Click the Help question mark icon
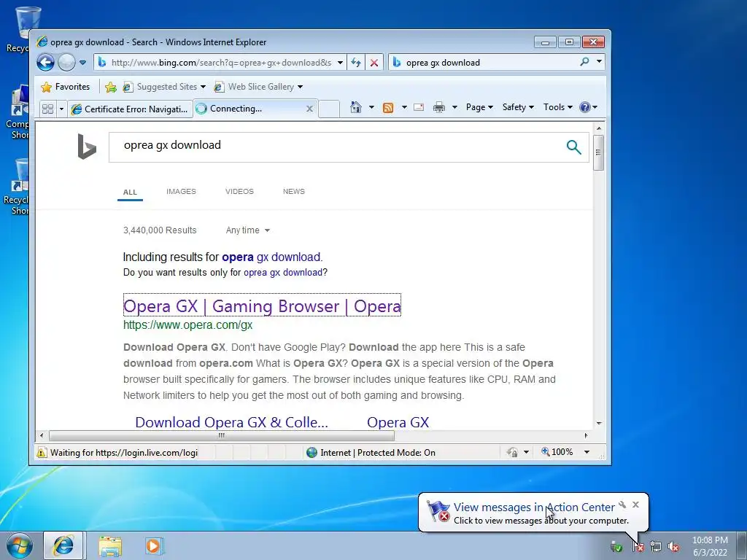 click(584, 107)
